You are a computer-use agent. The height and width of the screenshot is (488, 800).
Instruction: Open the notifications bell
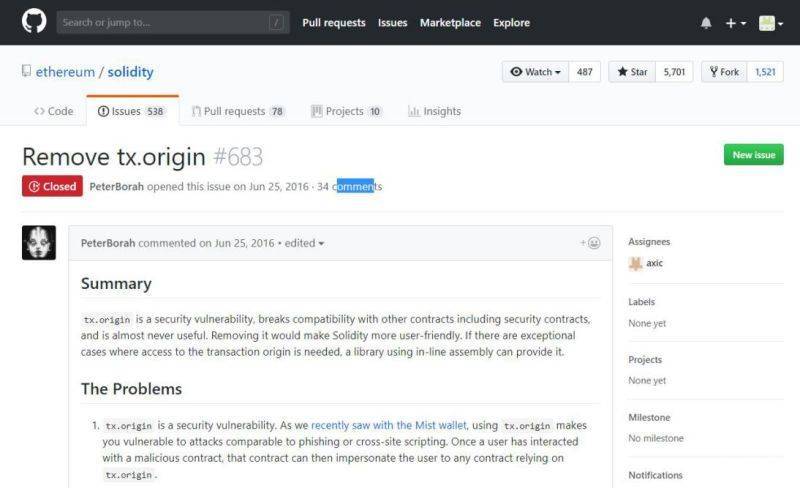[706, 23]
